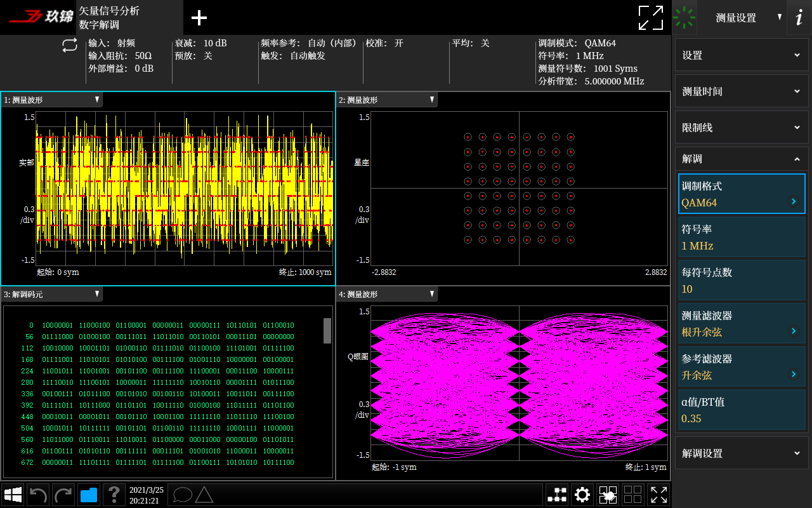Screen dimensions: 812x508
Task: Click the four-pane grid layout icon
Action: point(632,495)
